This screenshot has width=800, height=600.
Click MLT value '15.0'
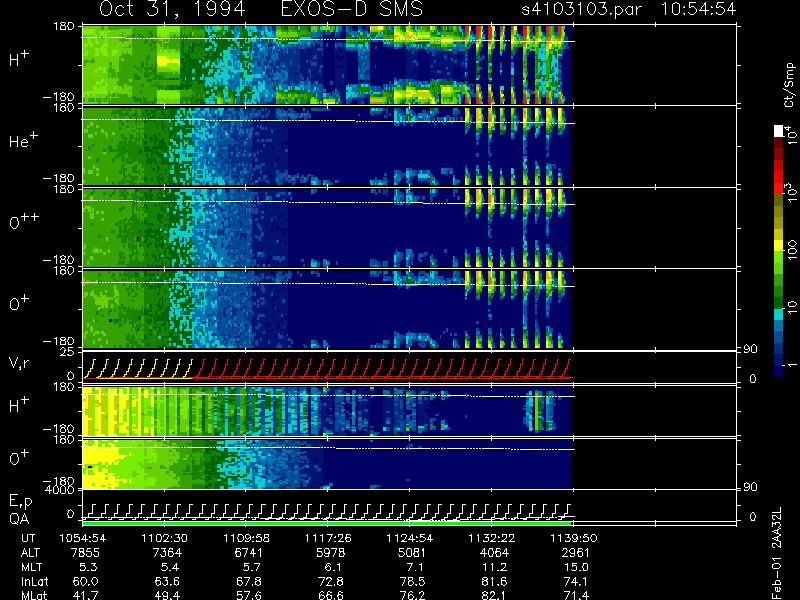point(576,567)
